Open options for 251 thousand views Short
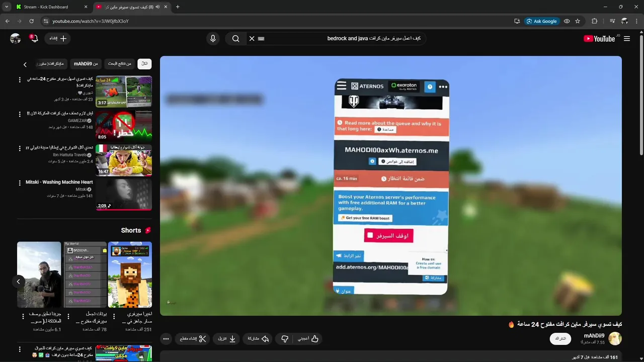This screenshot has height=362, width=644. (x=115, y=317)
